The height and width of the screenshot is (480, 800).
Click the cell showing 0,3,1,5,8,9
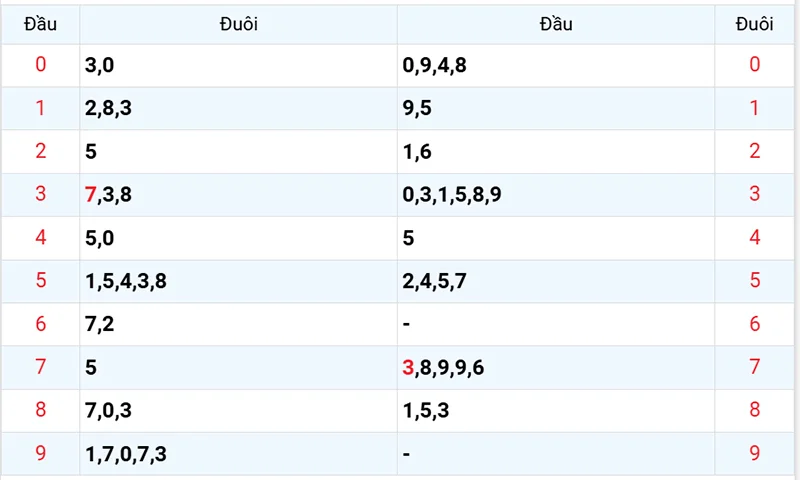point(556,194)
